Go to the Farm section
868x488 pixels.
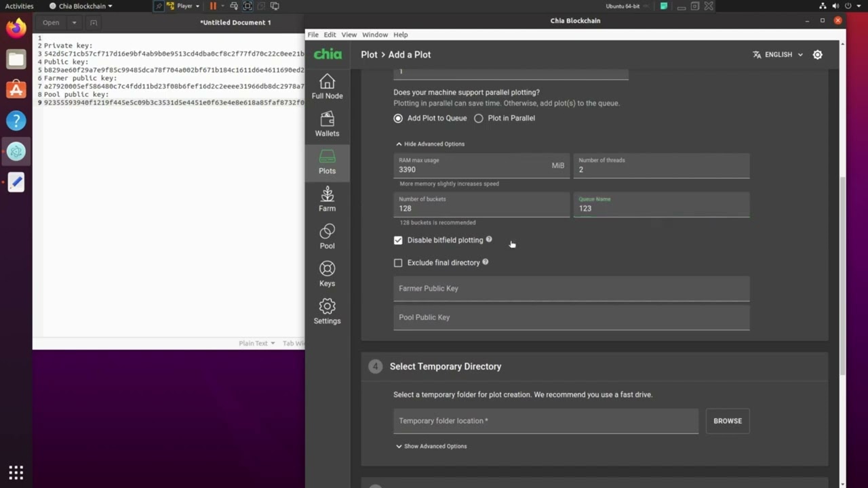[x=327, y=199]
